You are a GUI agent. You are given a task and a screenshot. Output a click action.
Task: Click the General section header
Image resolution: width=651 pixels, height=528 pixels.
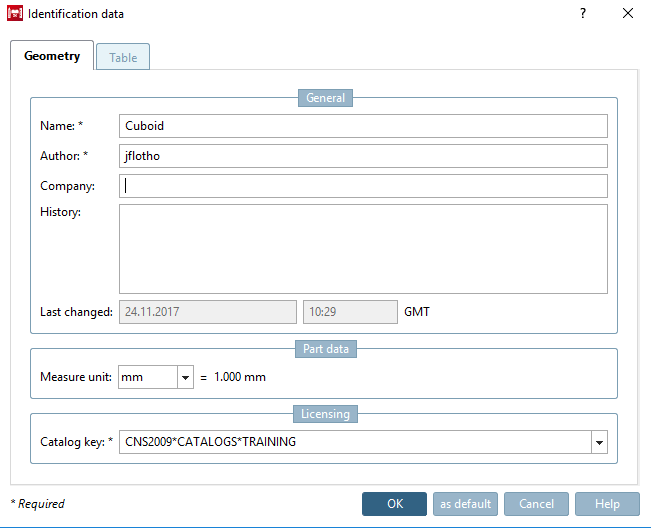tap(326, 98)
